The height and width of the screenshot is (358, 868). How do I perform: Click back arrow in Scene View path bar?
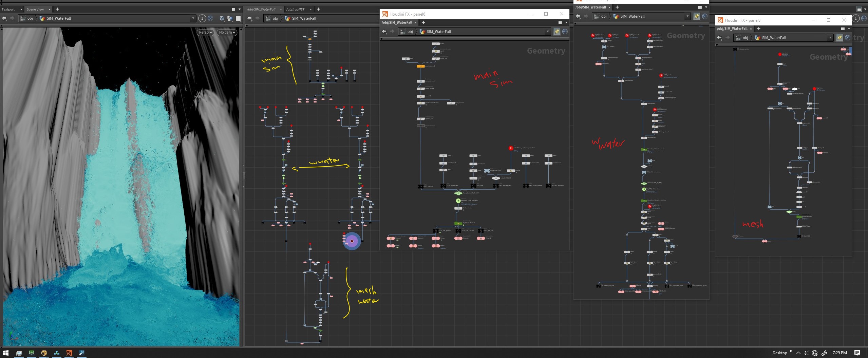[x=4, y=18]
